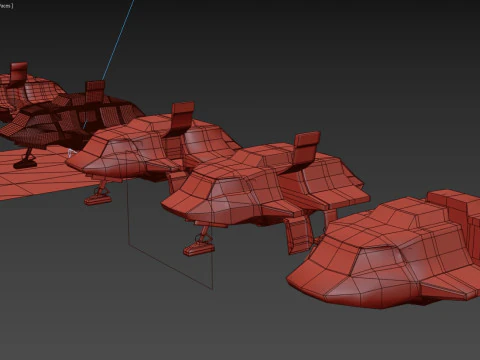Select the nearest low-poly ship at right
This screenshot has width=480, height=360.
[x=383, y=249]
